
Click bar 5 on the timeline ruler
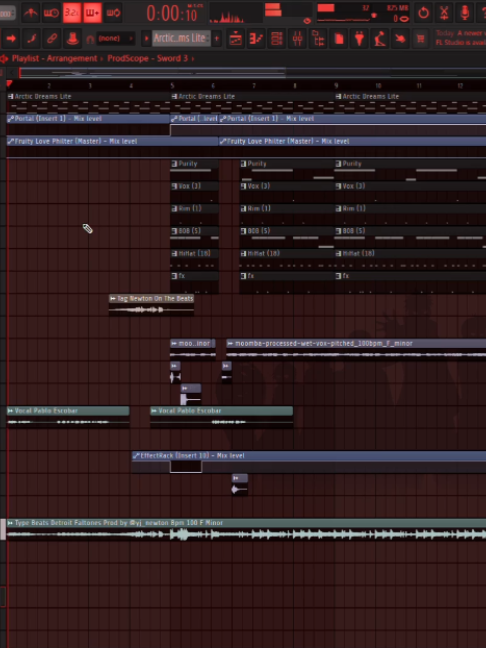172,86
